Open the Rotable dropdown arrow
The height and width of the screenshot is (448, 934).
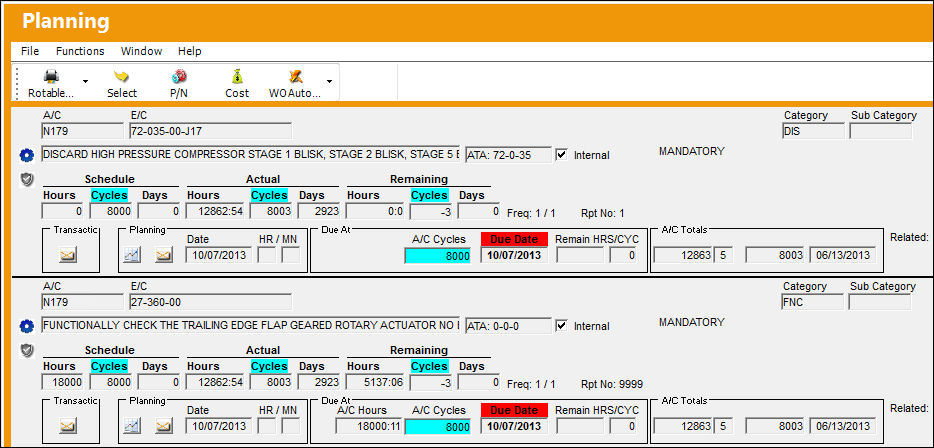pos(86,82)
